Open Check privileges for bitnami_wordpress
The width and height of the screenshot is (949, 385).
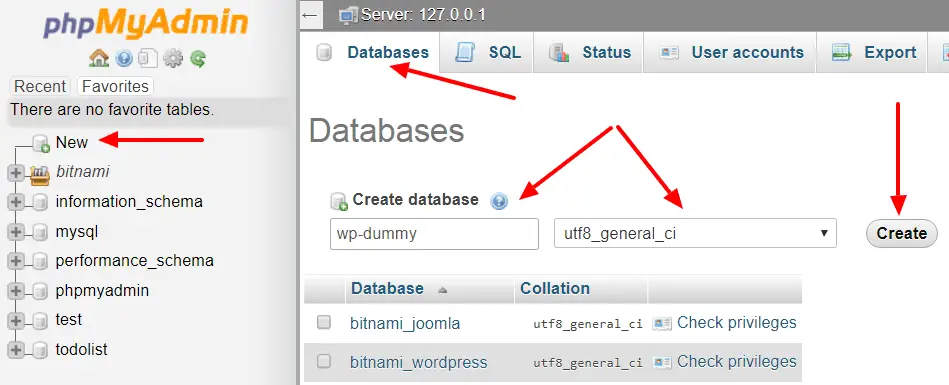tap(737, 362)
